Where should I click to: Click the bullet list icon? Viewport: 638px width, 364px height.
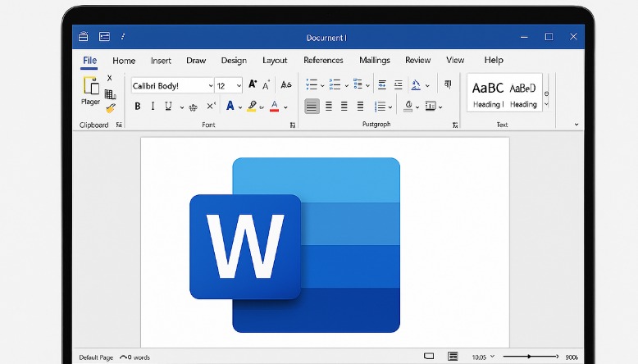point(312,84)
